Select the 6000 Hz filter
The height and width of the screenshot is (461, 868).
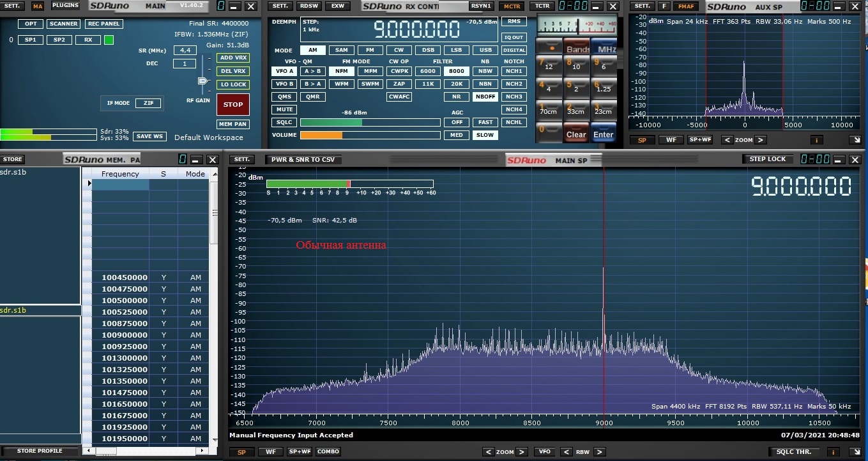click(427, 71)
